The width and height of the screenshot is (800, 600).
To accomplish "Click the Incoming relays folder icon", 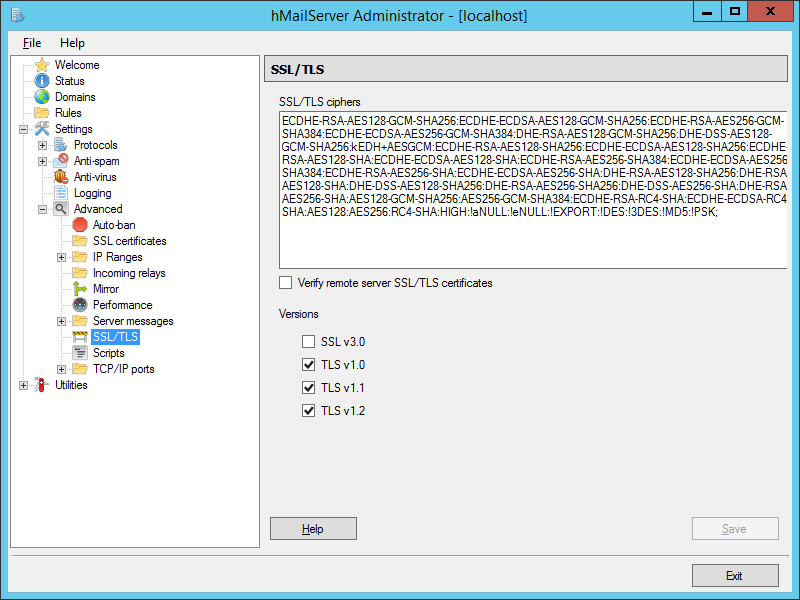I will pyautogui.click(x=80, y=272).
